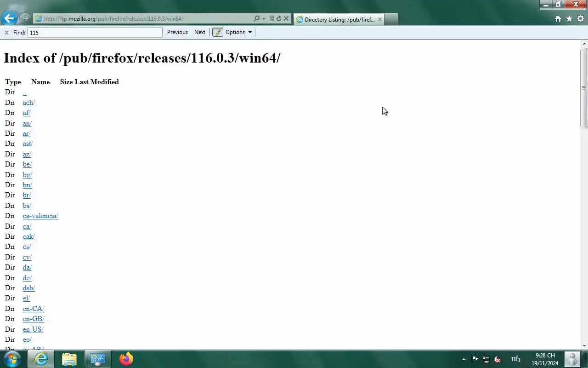Open Favorites with the star icon
This screenshot has height=368, width=588.
[x=569, y=19]
